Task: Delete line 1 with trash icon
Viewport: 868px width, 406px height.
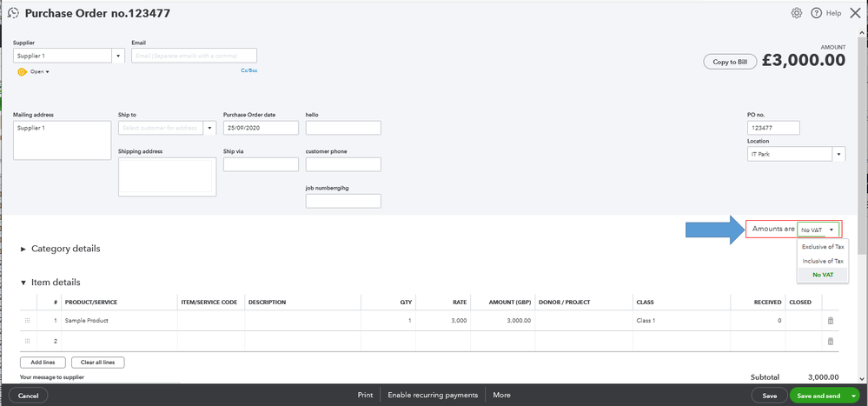Action: click(x=831, y=321)
